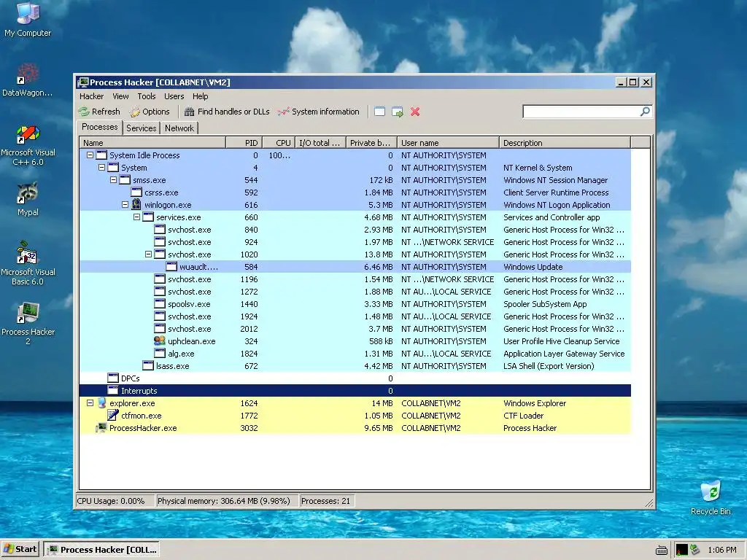The image size is (747, 560).
Task: Select the Interrupts row
Action: click(x=355, y=391)
